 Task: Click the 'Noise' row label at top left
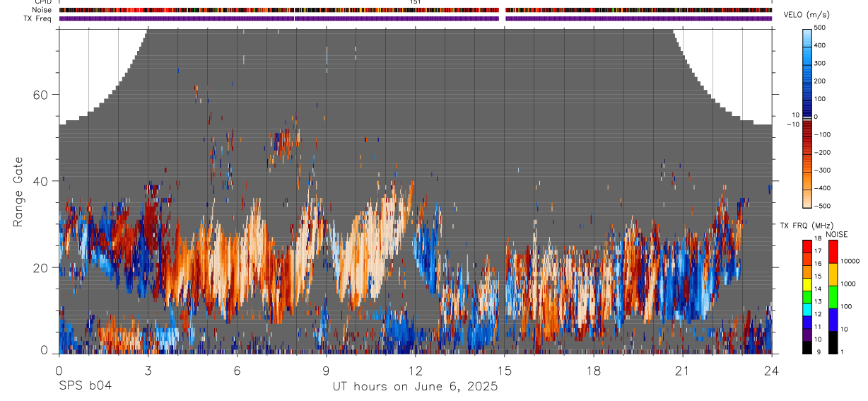pos(42,11)
